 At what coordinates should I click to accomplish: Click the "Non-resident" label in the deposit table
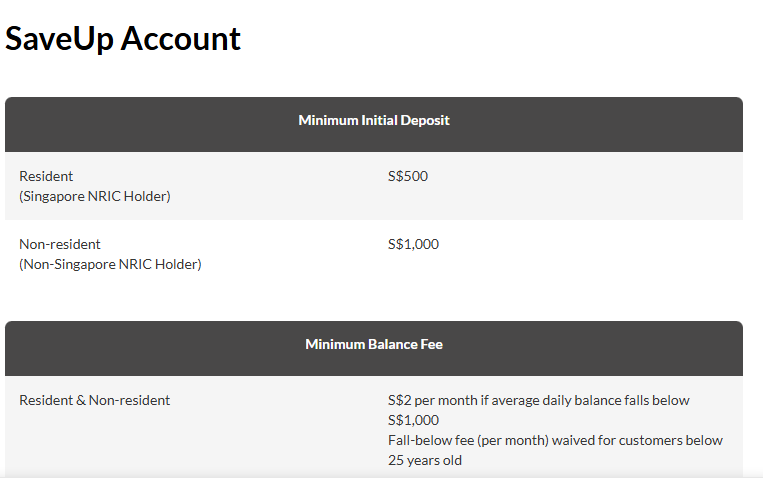pyautogui.click(x=60, y=244)
